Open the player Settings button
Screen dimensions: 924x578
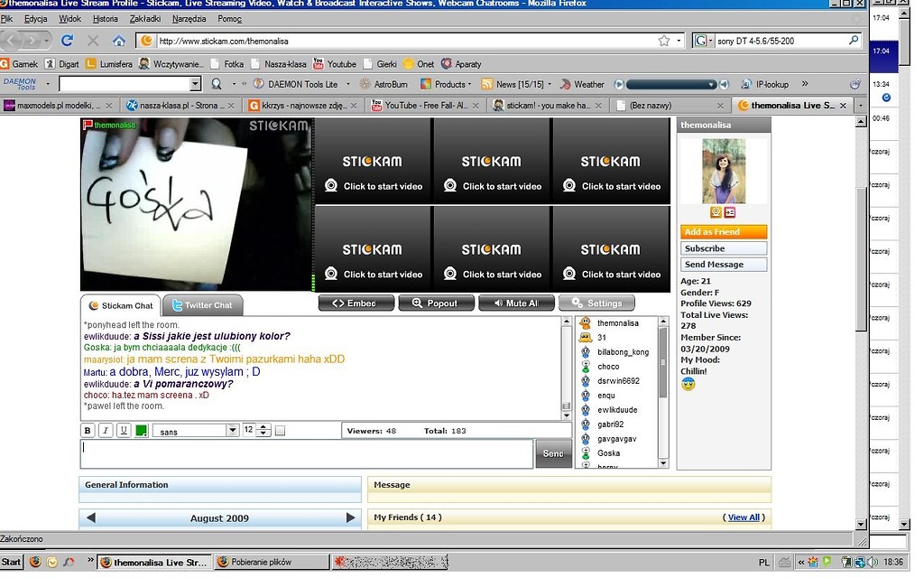(597, 303)
